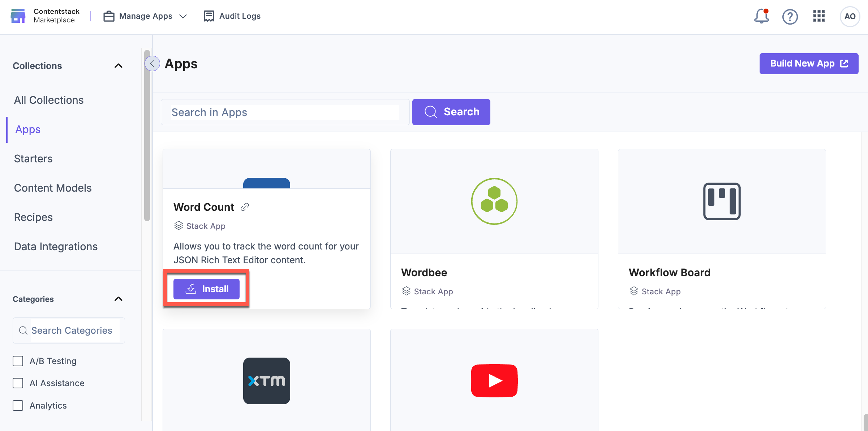The image size is (868, 431).
Task: Open Data Integrations
Action: click(56, 247)
